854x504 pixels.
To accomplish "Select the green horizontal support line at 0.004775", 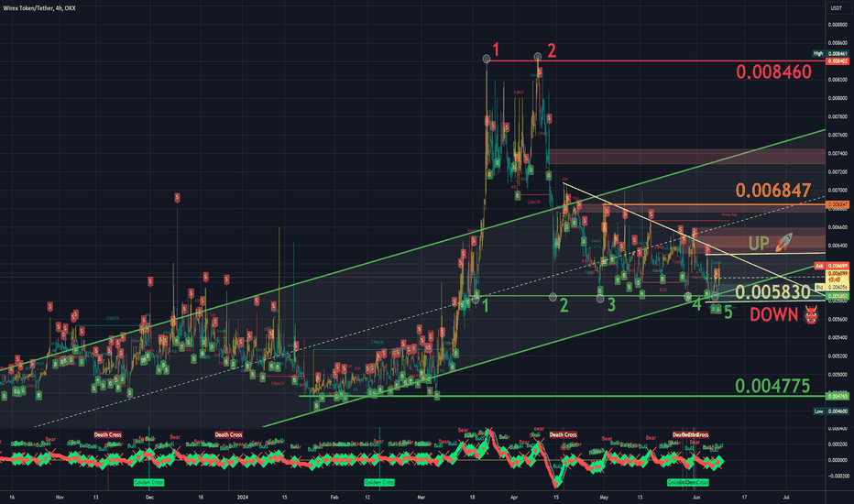I will (561, 396).
